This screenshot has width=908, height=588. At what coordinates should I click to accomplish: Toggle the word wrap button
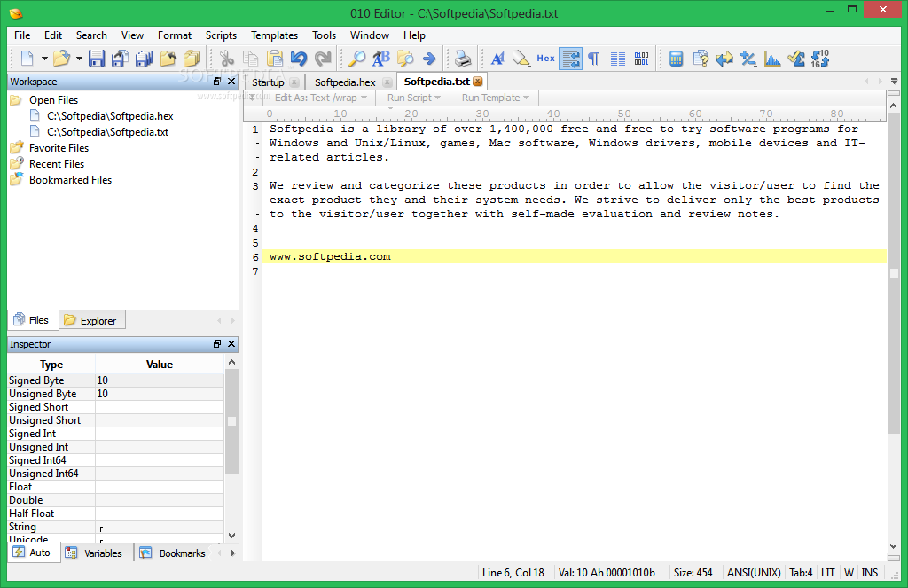pos(570,59)
